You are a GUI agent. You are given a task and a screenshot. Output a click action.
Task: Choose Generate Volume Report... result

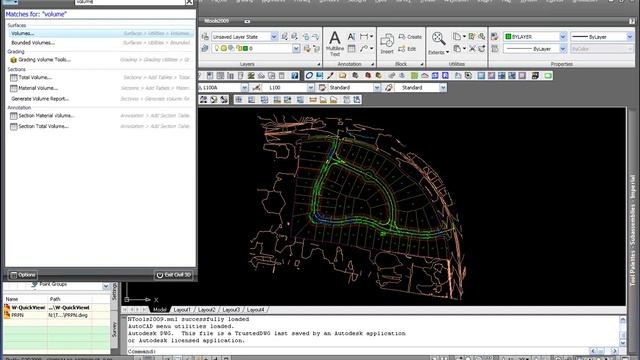click(100, 99)
